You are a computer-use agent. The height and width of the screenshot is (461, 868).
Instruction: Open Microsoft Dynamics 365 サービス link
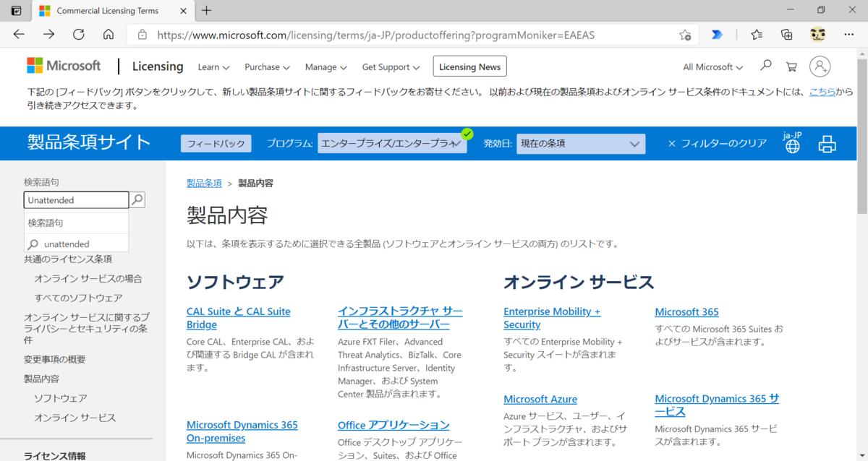click(717, 405)
